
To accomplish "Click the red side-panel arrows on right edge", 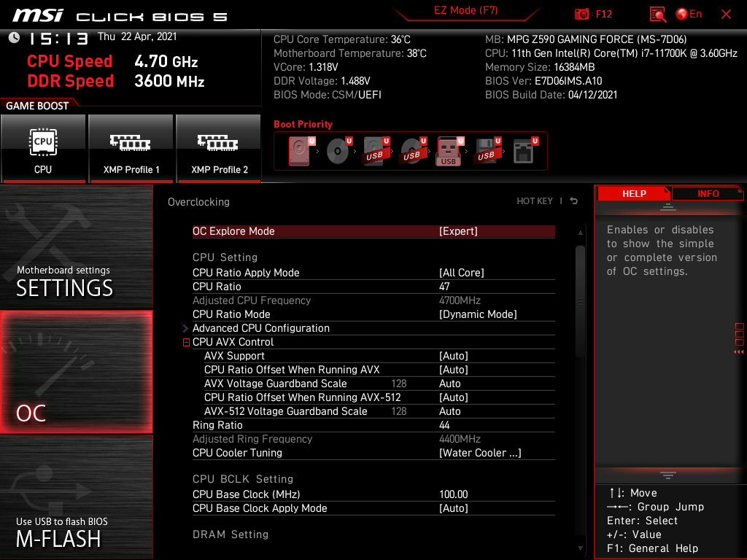I will coord(738,352).
